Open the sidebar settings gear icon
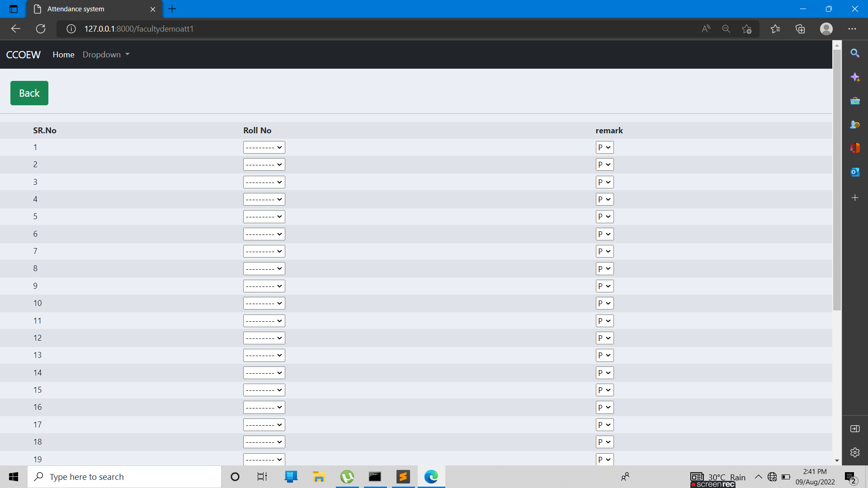The image size is (868, 488). click(854, 452)
